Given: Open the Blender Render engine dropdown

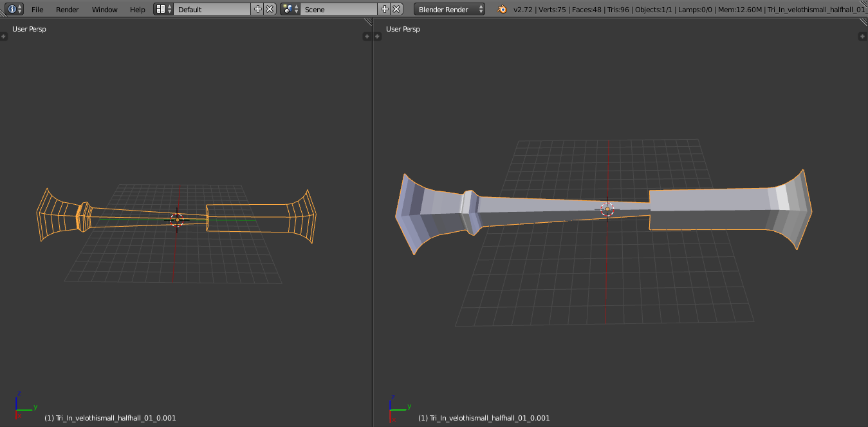Looking at the screenshot, I should click(449, 9).
